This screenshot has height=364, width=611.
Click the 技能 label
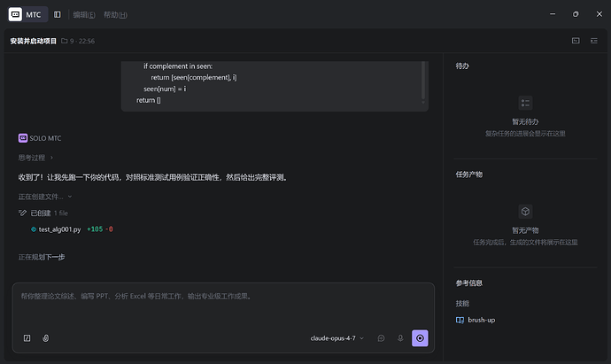462,303
